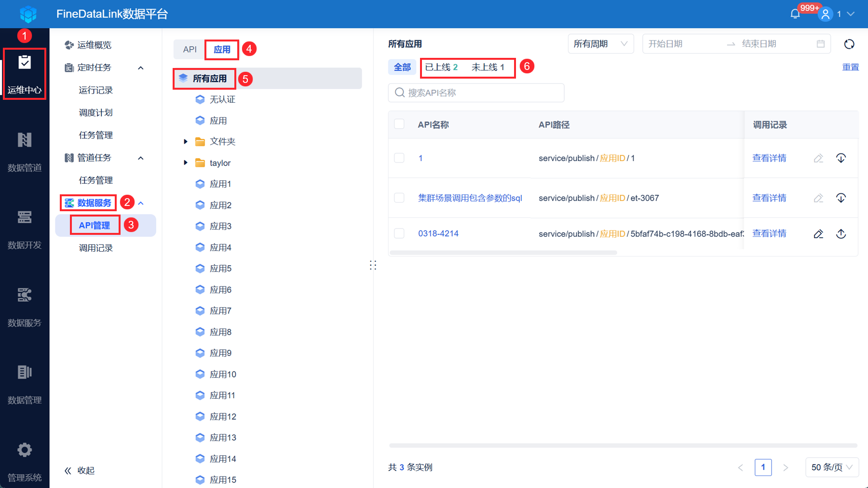Open the API named 集群场景调用包含参数的sql
Viewport: 868px width, 488px height.
470,198
